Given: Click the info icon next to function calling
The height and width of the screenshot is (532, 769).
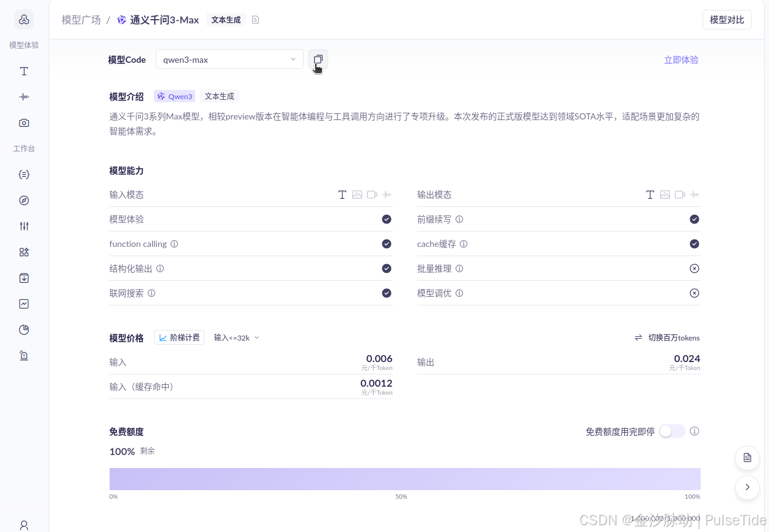Looking at the screenshot, I should pyautogui.click(x=174, y=244).
